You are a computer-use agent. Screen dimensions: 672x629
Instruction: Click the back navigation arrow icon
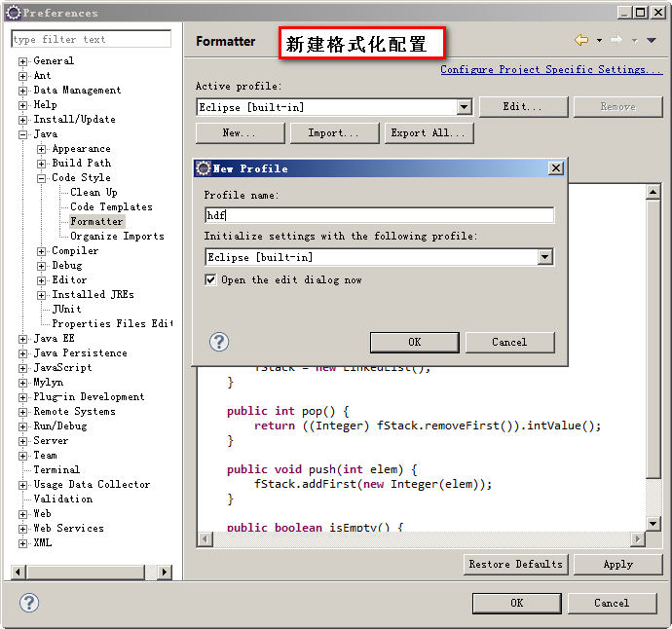coord(581,40)
